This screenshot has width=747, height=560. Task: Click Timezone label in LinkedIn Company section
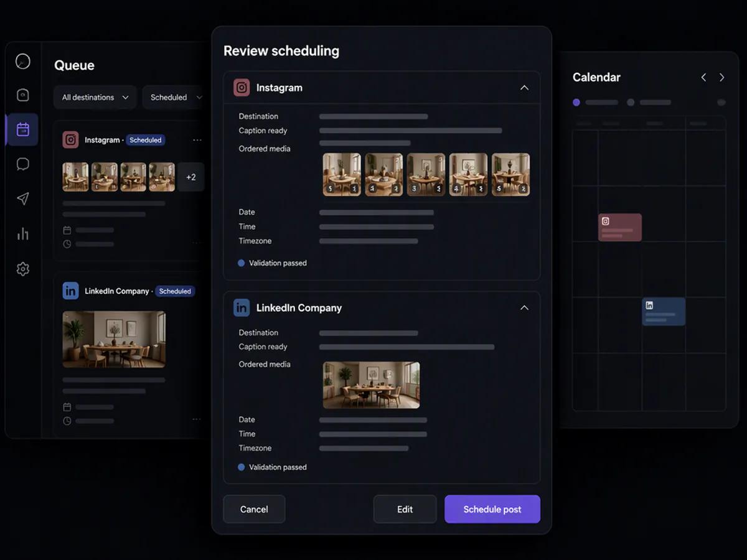[255, 448]
